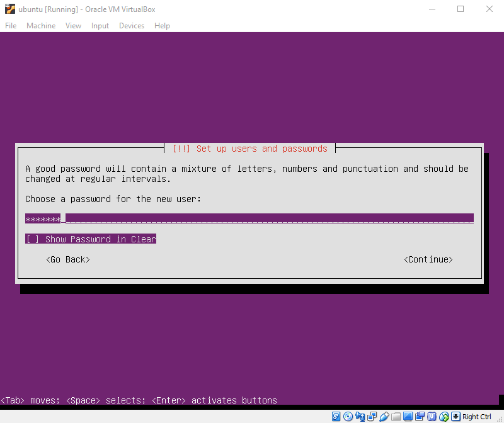The image size is (504, 423).
Task: Click the keyboard capture status icon
Action: (x=455, y=416)
